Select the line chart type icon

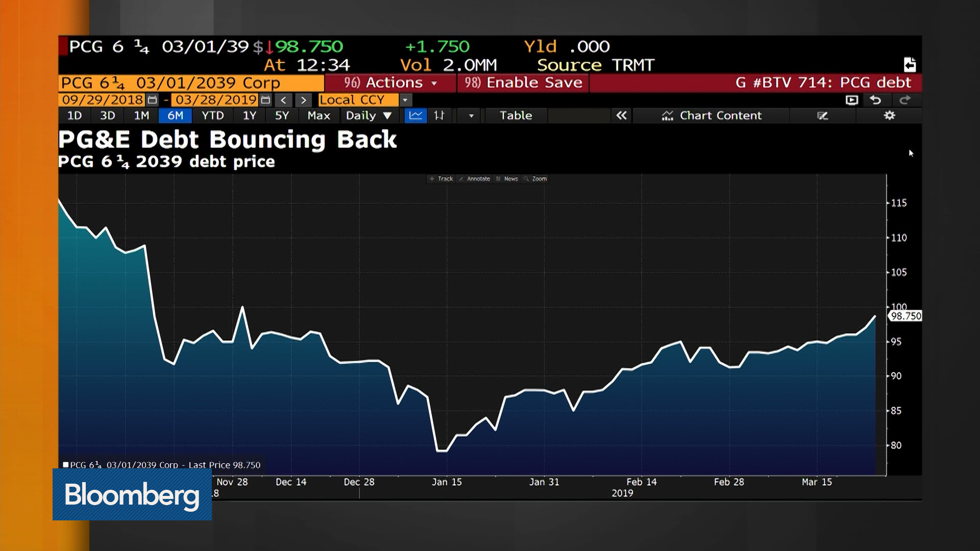coord(415,116)
